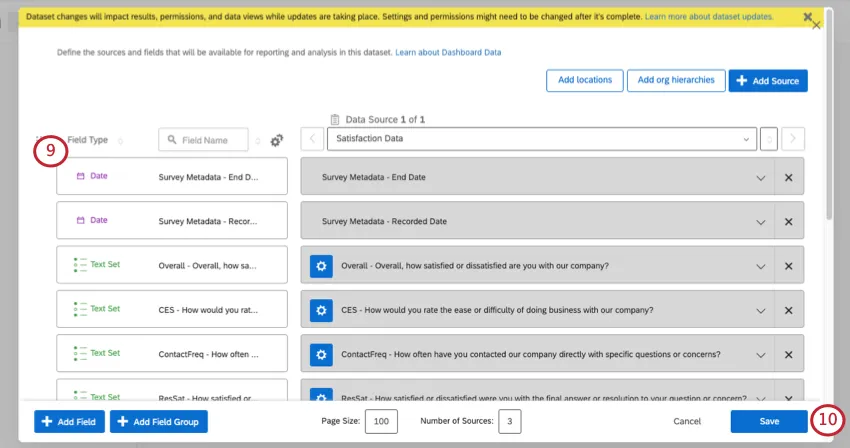Image resolution: width=850 pixels, height=448 pixels.
Task: Delete the CES source mapping with X
Action: pyautogui.click(x=788, y=310)
